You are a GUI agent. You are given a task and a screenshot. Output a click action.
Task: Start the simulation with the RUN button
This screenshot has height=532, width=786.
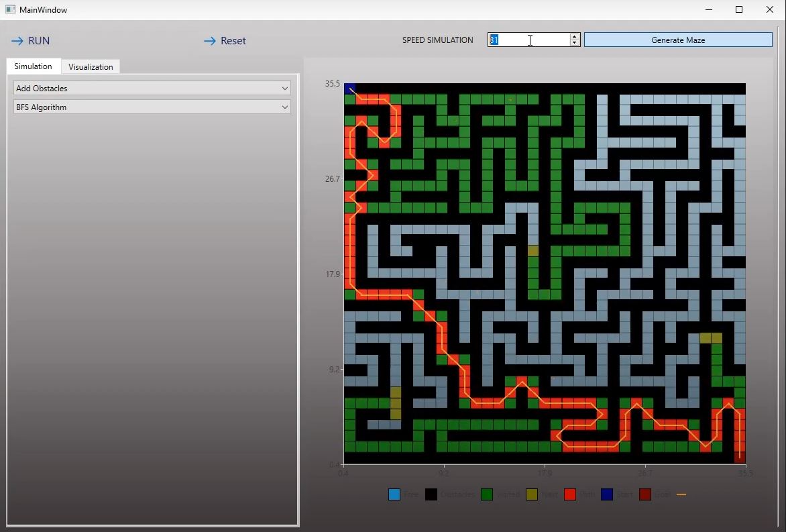pos(31,41)
